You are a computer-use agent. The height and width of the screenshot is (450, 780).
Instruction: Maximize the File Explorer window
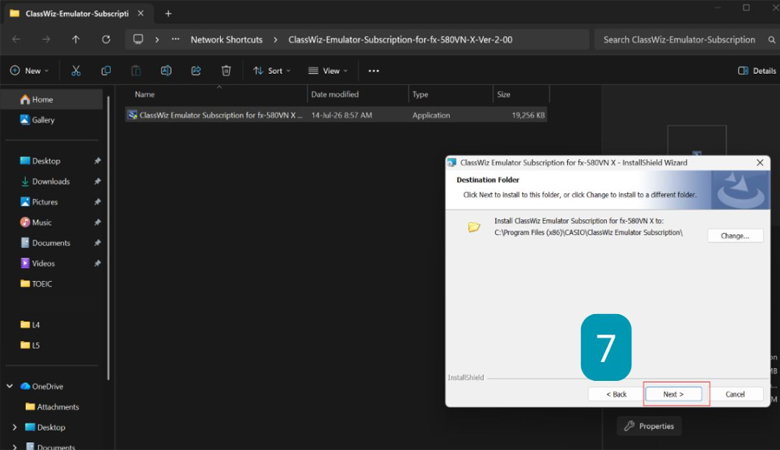746,7
